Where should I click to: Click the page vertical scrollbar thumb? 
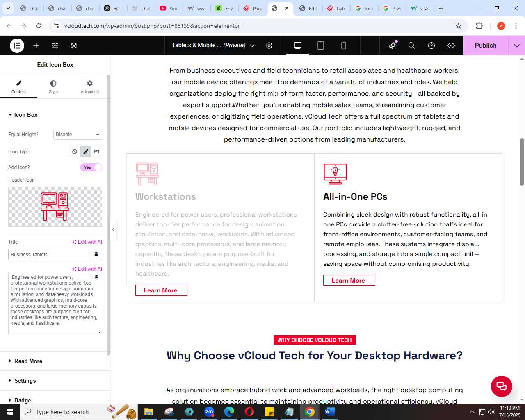point(522,162)
